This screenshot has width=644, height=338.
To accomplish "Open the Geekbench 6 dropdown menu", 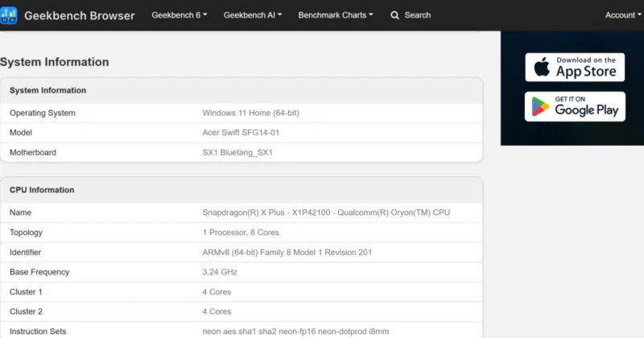I will pos(179,15).
